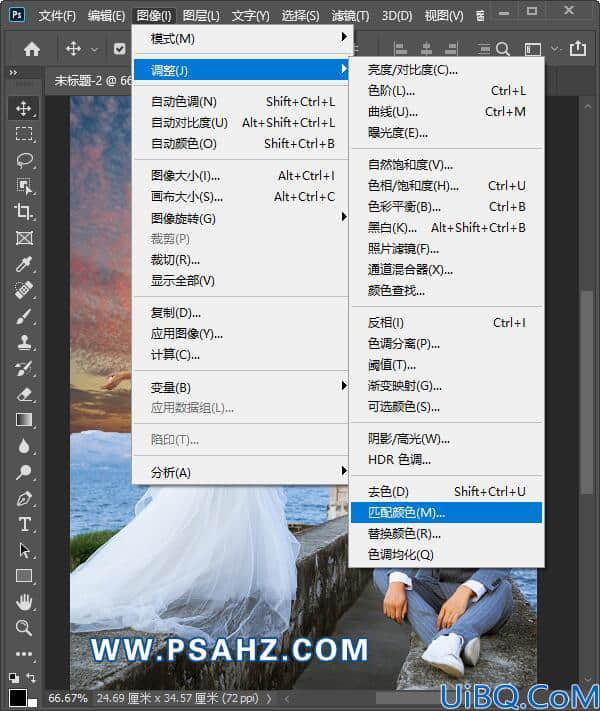Select the Path Selection tool
The height and width of the screenshot is (711, 600).
click(x=24, y=550)
